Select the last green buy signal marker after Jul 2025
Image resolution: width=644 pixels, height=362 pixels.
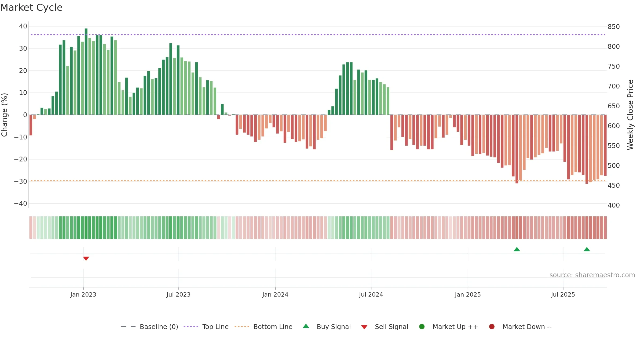point(587,249)
